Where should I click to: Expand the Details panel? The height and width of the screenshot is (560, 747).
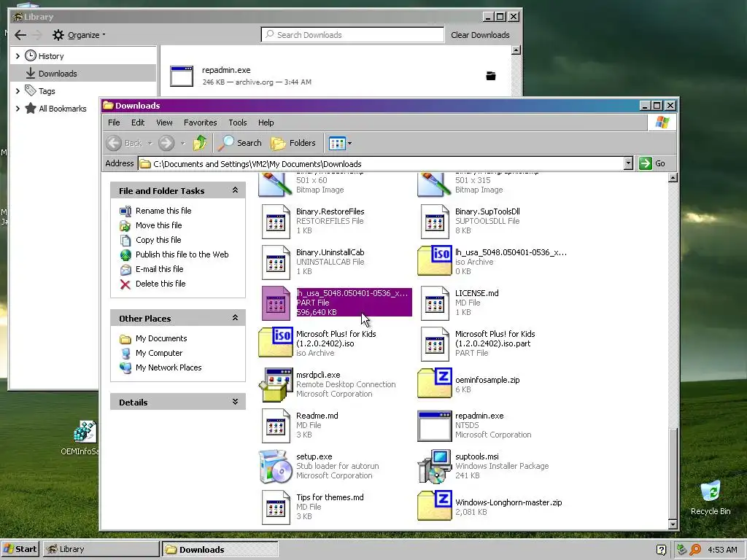pos(235,402)
